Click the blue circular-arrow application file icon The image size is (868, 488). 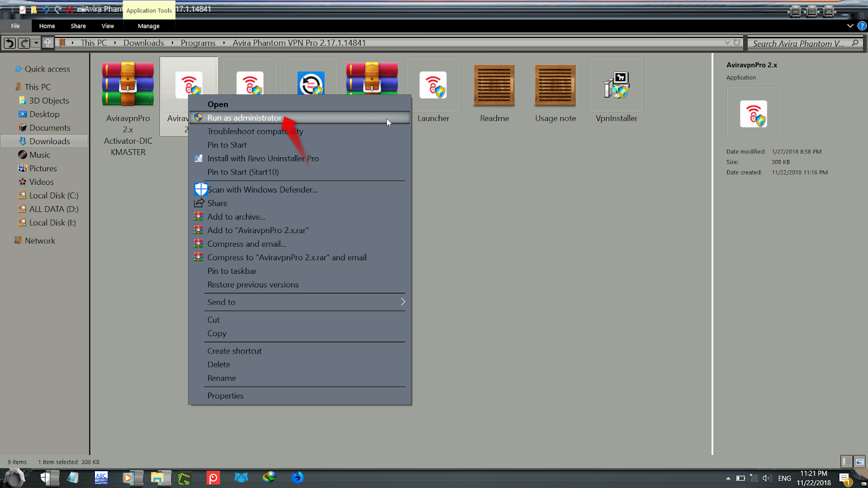click(311, 84)
